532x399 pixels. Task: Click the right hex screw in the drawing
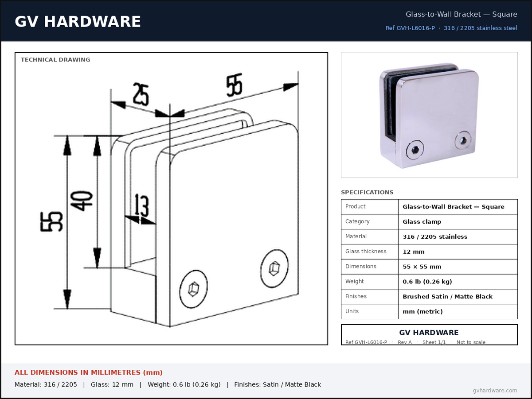point(274,268)
